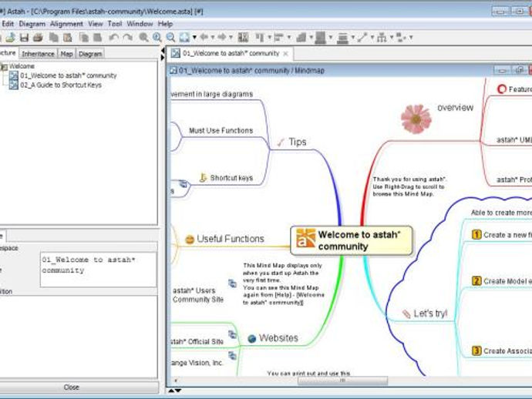
Task: Click the astah logo in the Welcome node
Action: [x=305, y=238]
